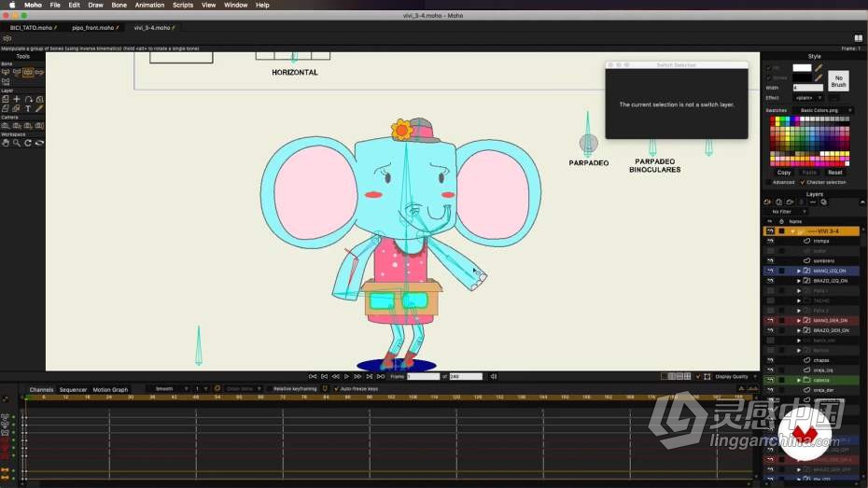This screenshot has height=488, width=868.
Task: Switch to the Motion Graph tab
Action: click(x=110, y=389)
